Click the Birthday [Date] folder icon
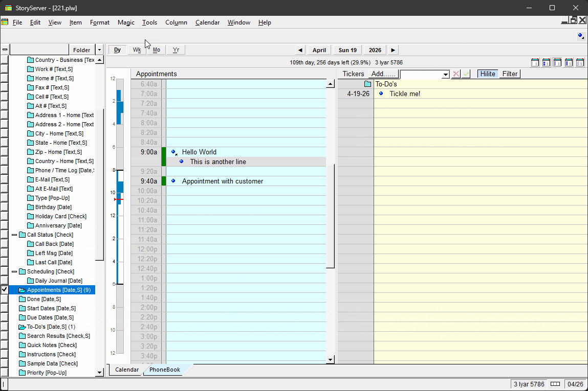Screen dimensions: 588x391 (x=30, y=207)
